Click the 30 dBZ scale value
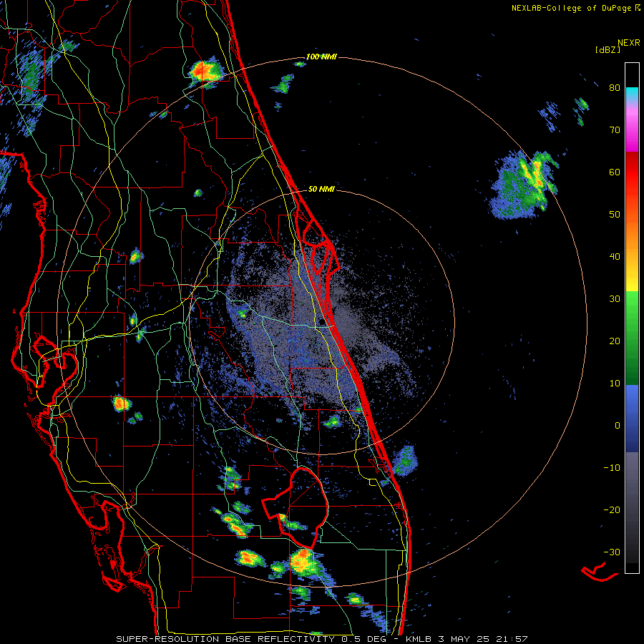Image resolution: width=644 pixels, height=644 pixels. click(615, 299)
